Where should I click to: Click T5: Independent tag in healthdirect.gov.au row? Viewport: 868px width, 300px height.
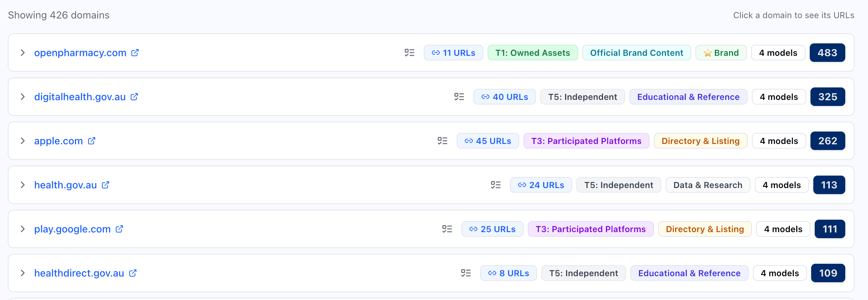tap(584, 273)
